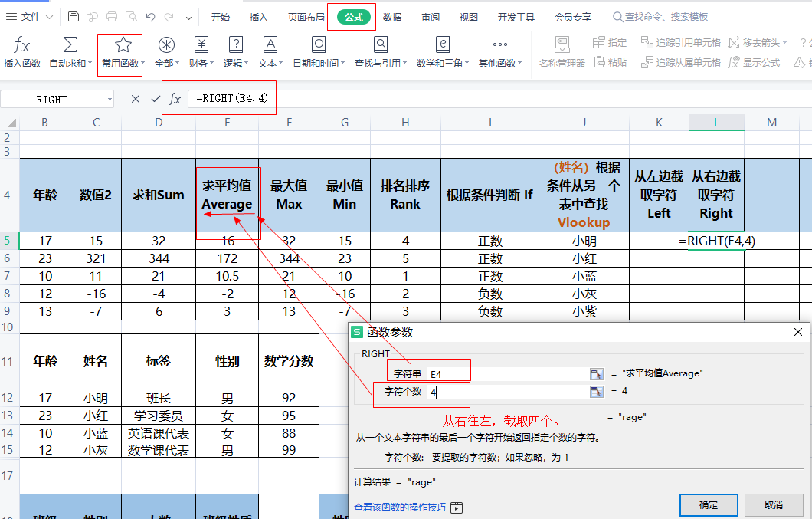Click the Cancel (取消) button in dialog

(773, 505)
